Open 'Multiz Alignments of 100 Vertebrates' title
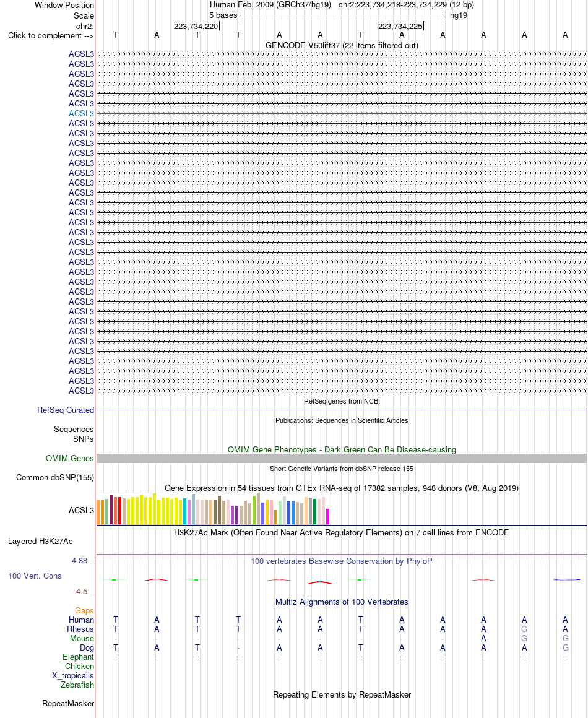This screenshot has height=718, width=588. [342, 602]
